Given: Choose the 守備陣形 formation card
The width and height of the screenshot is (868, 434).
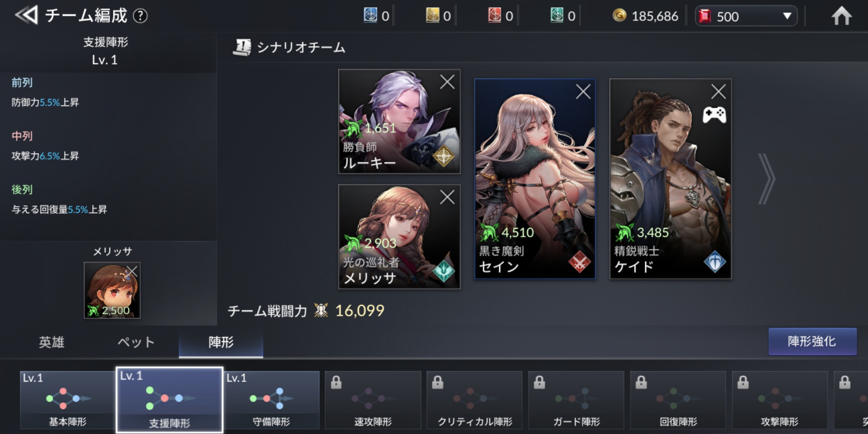Looking at the screenshot, I should click(271, 400).
